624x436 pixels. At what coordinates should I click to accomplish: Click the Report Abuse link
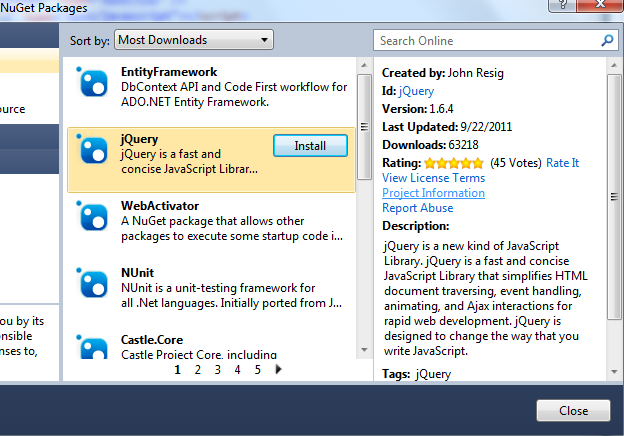(x=417, y=208)
